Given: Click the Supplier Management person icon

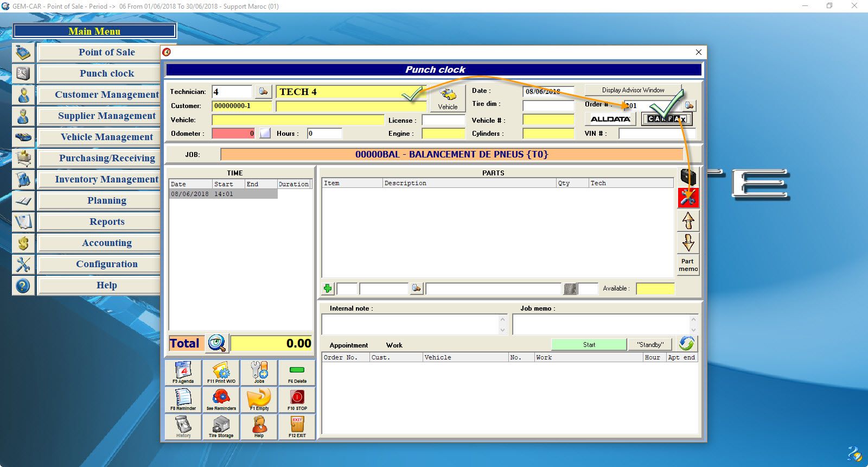Looking at the screenshot, I should (x=23, y=116).
